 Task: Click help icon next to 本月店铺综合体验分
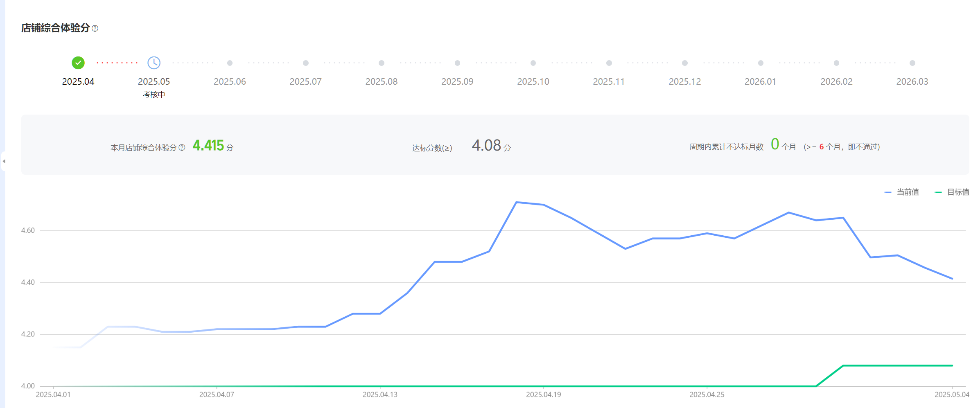click(182, 147)
